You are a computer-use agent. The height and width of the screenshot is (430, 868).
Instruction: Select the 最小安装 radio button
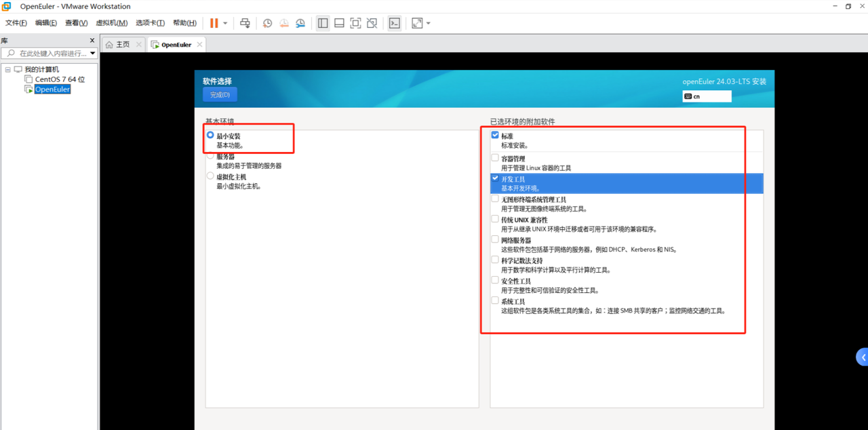pos(210,136)
